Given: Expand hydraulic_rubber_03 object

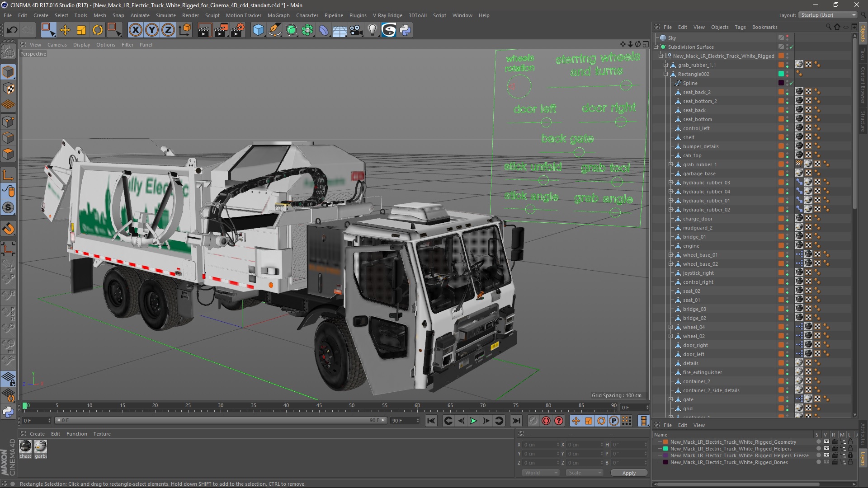Looking at the screenshot, I should pos(671,183).
